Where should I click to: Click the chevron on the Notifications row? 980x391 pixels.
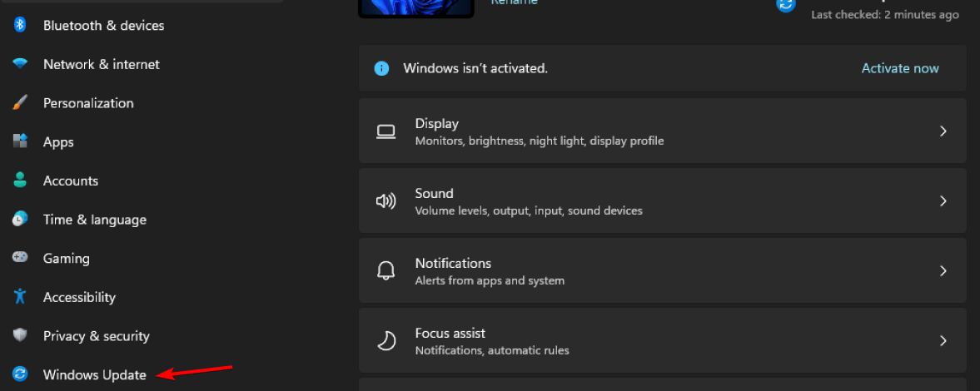point(943,271)
